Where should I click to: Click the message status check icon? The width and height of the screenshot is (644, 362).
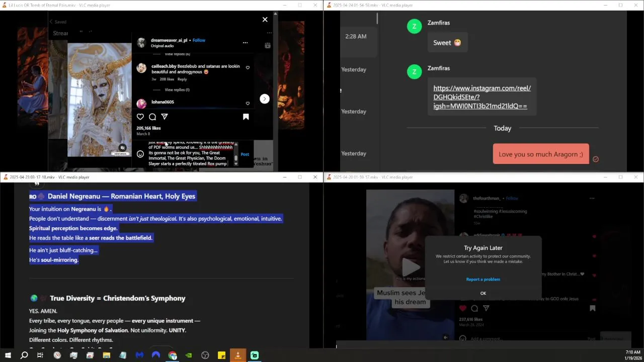point(596,159)
